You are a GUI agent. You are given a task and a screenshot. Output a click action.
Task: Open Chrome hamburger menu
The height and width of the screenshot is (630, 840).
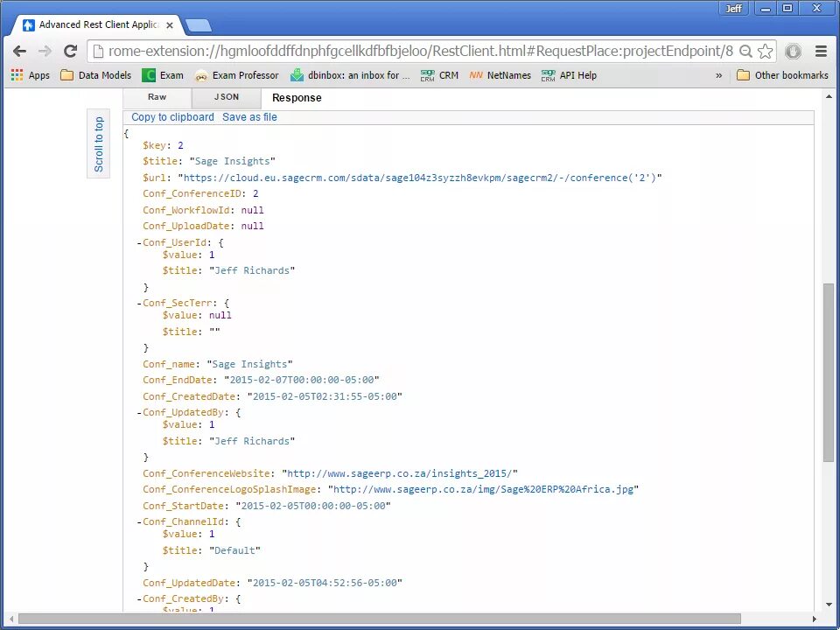(x=822, y=52)
